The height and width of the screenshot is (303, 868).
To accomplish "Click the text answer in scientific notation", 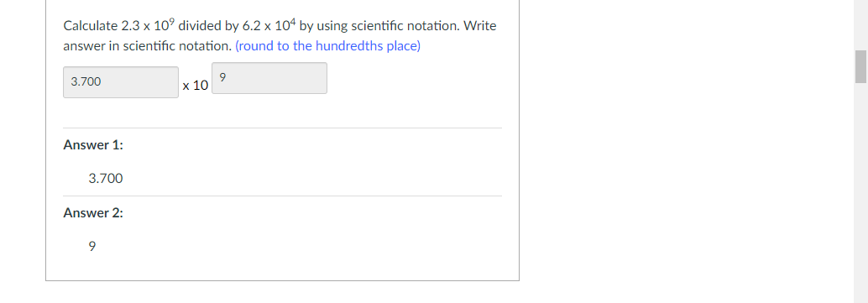I will tap(147, 46).
